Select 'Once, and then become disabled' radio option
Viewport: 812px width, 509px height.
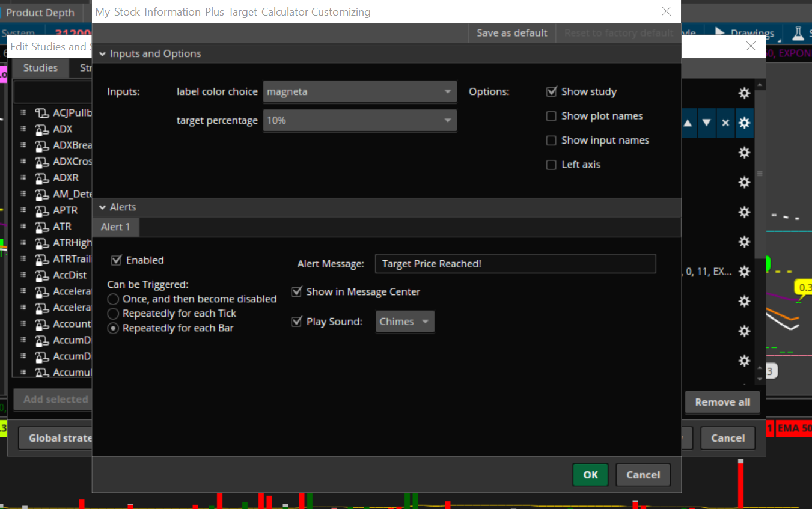pos(113,299)
